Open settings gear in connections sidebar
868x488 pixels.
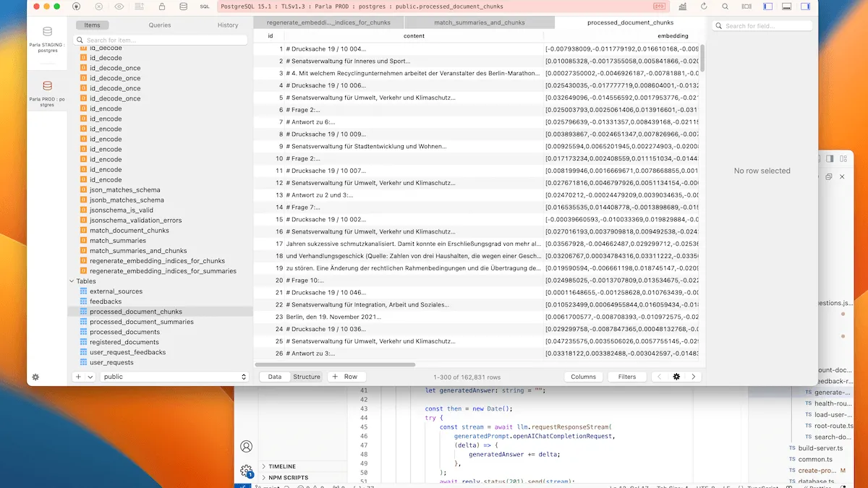(35, 377)
